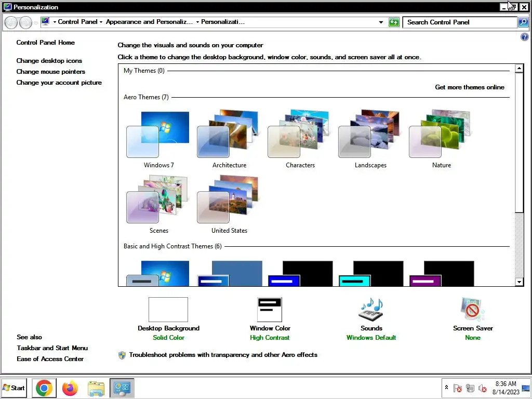Launch Firefox from taskbar
The image size is (532, 399).
point(70,388)
